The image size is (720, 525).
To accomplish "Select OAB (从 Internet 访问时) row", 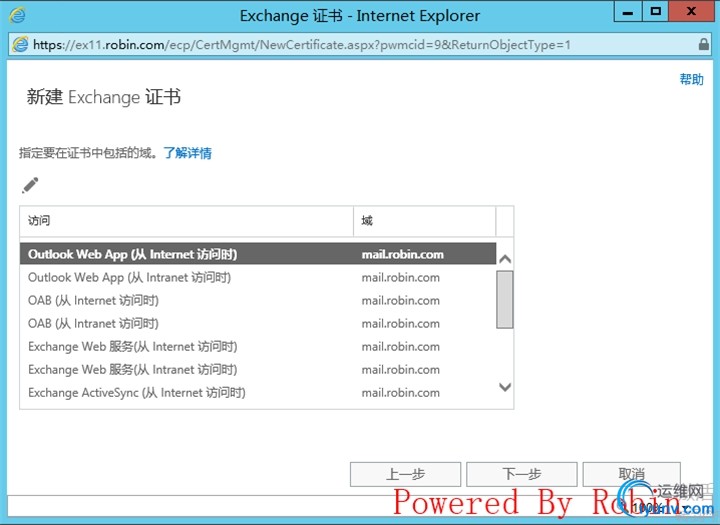I will [258, 300].
